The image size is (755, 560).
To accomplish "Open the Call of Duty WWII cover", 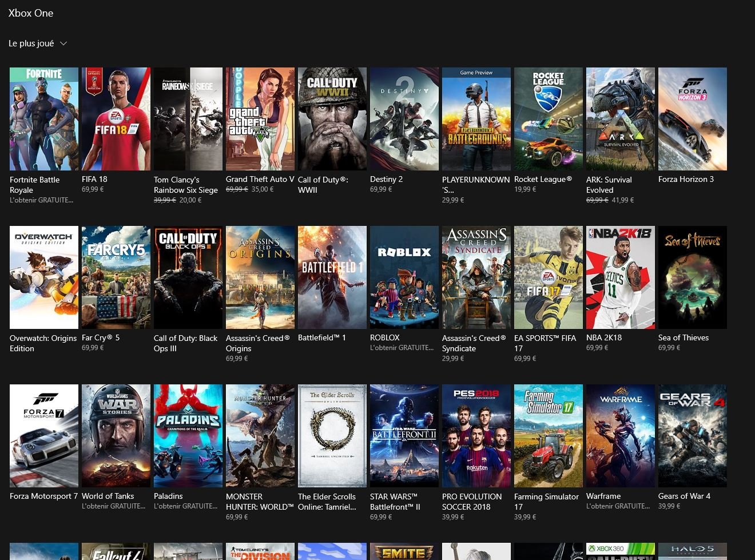I will (332, 119).
